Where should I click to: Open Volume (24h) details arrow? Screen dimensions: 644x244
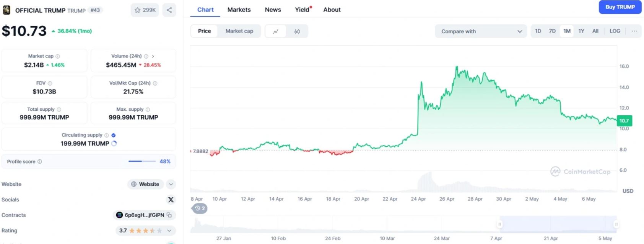(153, 56)
